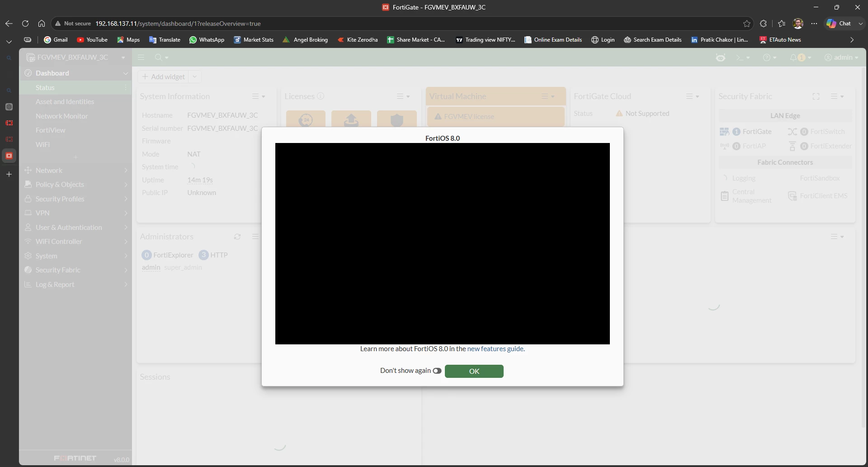This screenshot has height=467, width=868.
Task: Open the Security Fabric widget menu
Action: (x=837, y=96)
